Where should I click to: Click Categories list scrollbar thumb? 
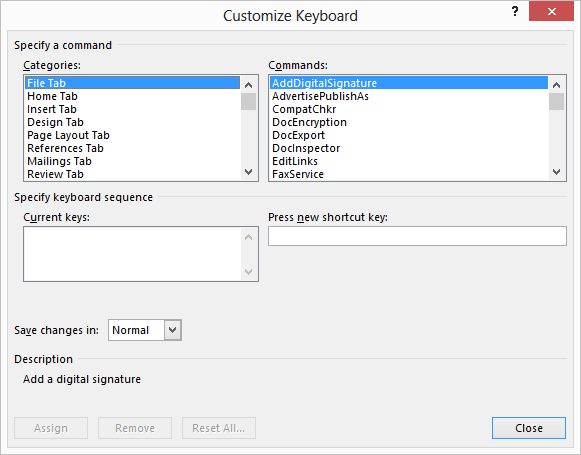248,102
